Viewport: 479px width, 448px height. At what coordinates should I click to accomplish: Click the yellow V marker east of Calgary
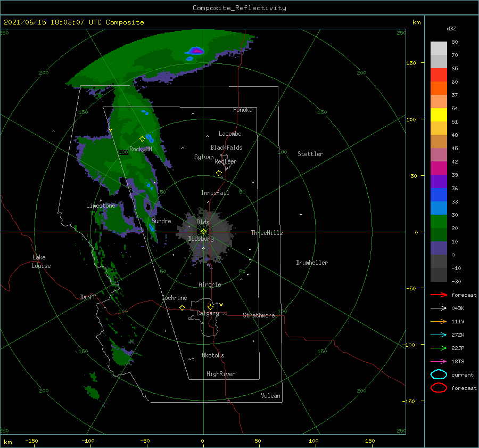221,305
